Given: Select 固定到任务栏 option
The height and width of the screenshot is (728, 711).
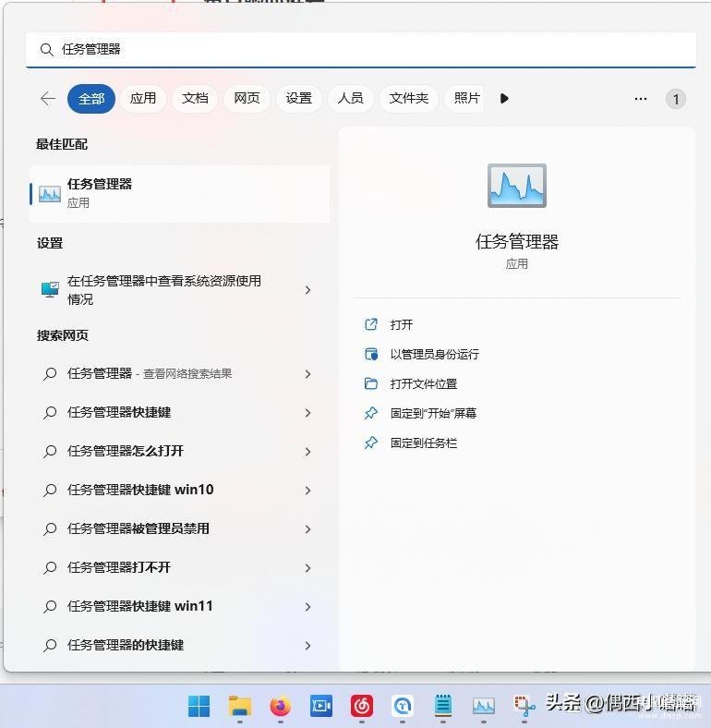Looking at the screenshot, I should (x=423, y=443).
